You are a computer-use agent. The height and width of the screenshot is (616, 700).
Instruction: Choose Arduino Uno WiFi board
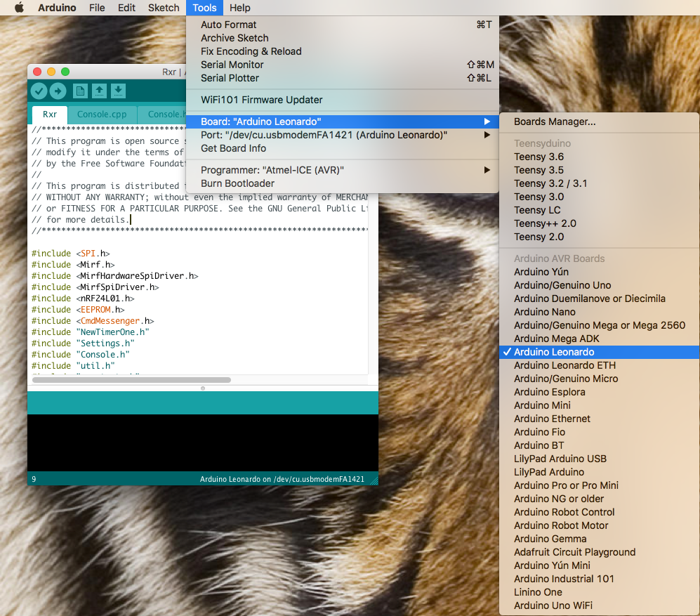click(600, 605)
